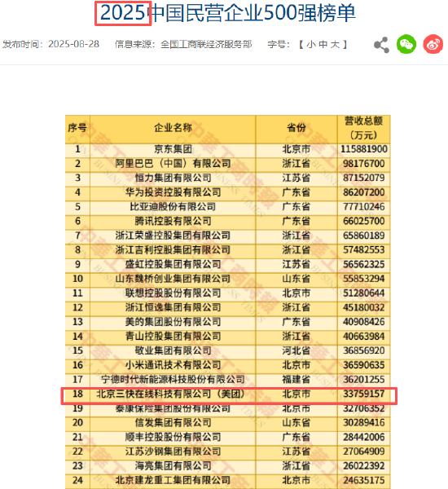This screenshot has width=448, height=489.
Task: Click the 江苏沙钢集团有限公司 cell
Action: pos(173,452)
